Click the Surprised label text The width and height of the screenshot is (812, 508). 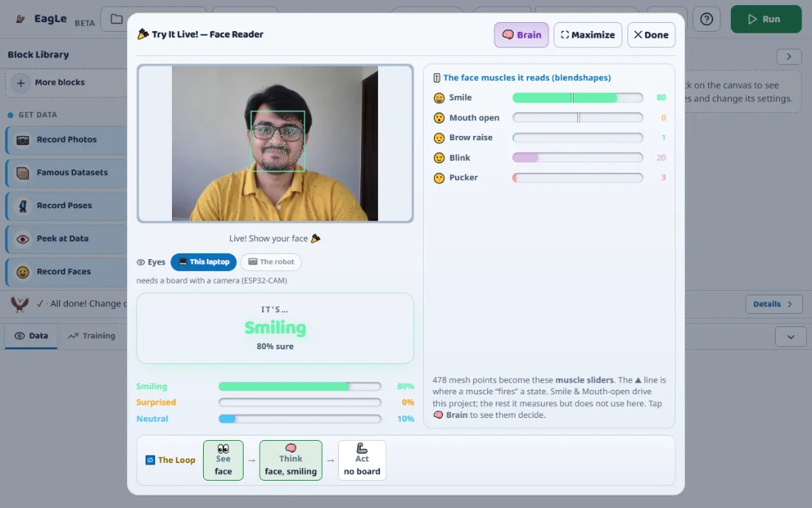pyautogui.click(x=156, y=402)
